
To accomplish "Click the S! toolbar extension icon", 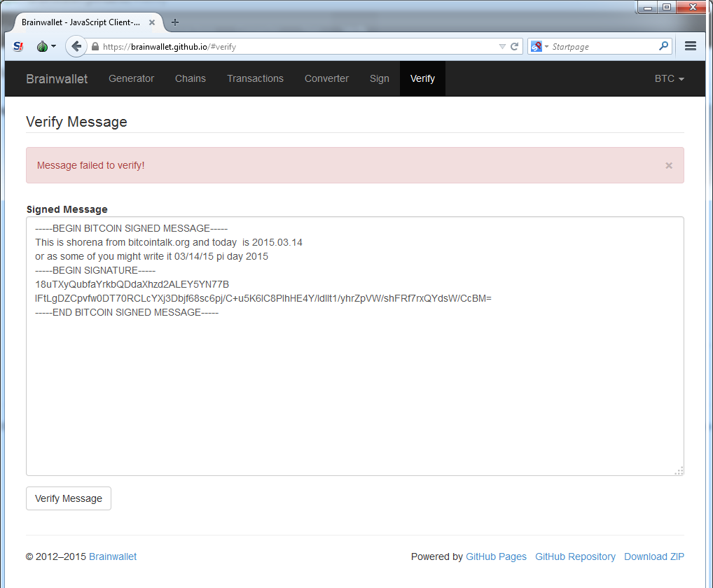I will tap(18, 46).
